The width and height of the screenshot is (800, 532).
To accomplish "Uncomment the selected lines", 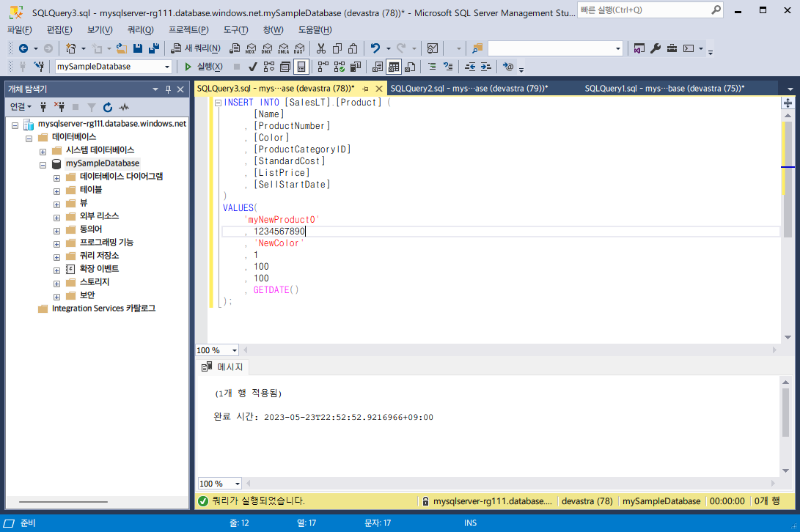I will pos(448,66).
